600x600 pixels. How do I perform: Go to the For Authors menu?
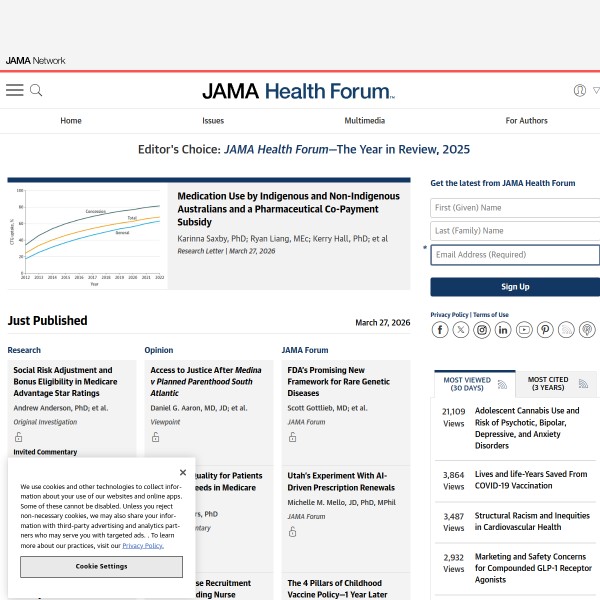point(526,120)
